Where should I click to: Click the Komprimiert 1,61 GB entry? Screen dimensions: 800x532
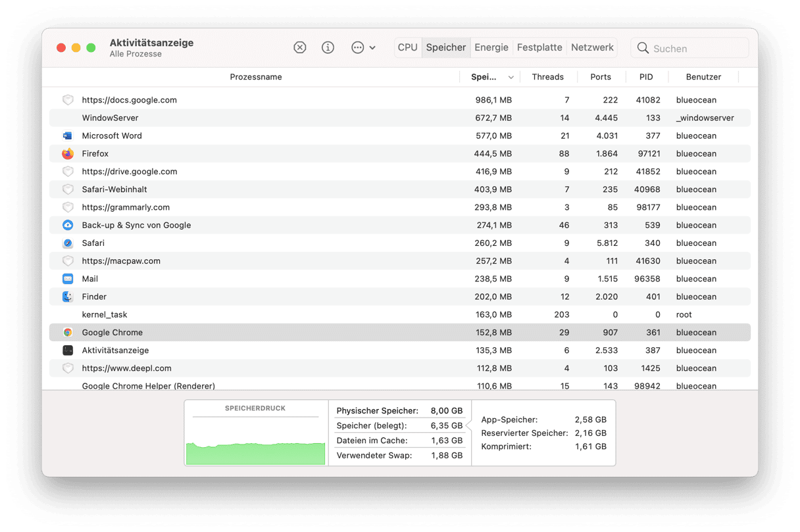[x=543, y=446]
